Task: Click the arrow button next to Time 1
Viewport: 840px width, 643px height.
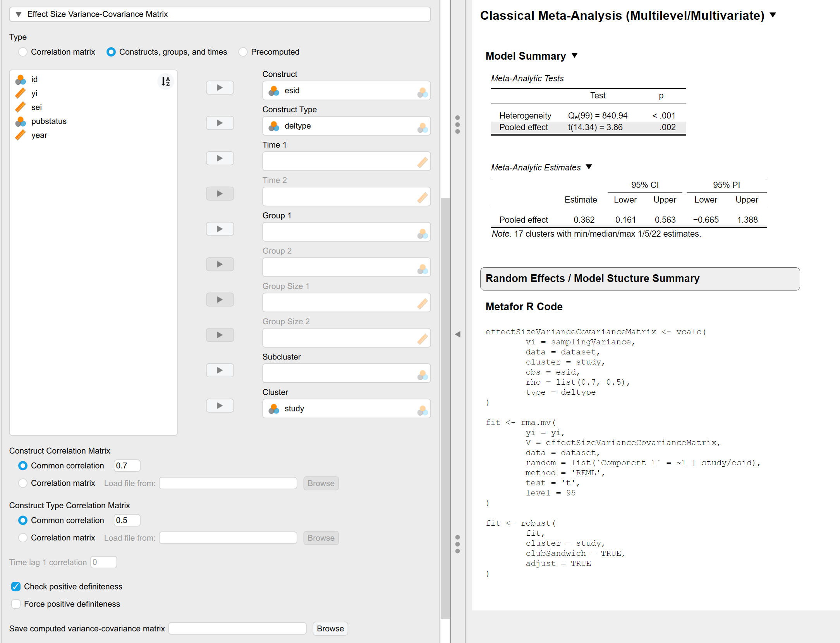Action: coord(220,158)
